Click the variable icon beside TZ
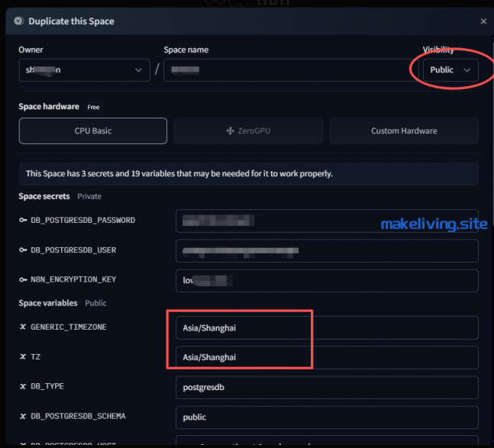 23,357
